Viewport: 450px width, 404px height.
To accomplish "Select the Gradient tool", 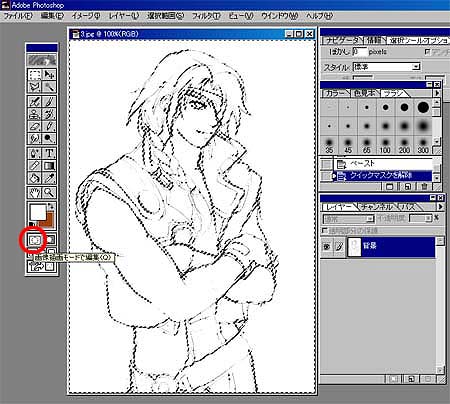I will click(49, 165).
